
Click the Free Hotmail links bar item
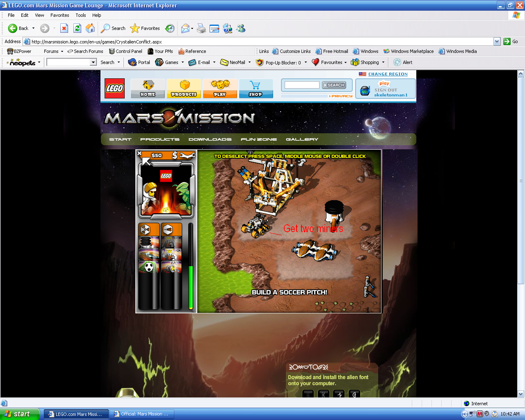click(332, 51)
